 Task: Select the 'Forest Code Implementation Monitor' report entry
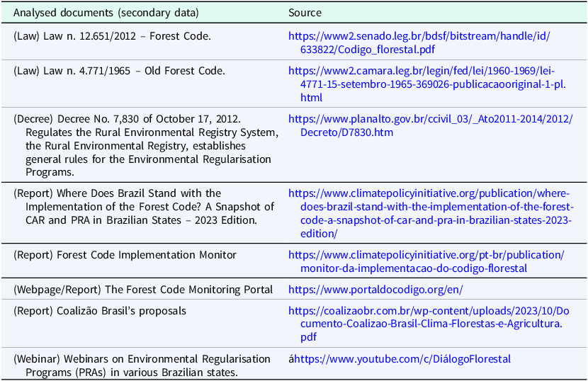point(125,255)
